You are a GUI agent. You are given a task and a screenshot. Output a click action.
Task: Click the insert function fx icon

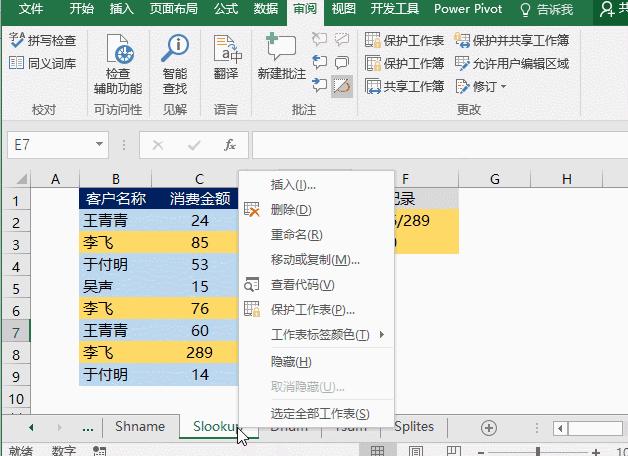[x=230, y=145]
